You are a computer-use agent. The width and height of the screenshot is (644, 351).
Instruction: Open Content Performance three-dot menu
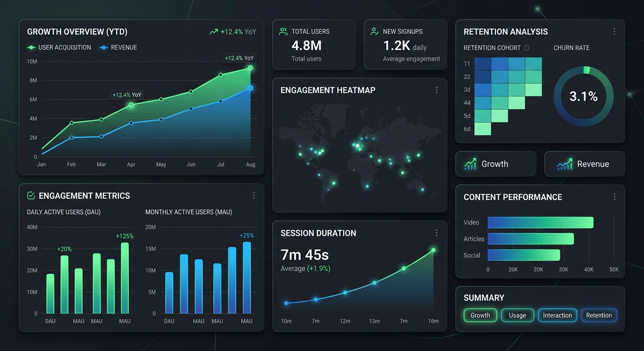coord(614,197)
